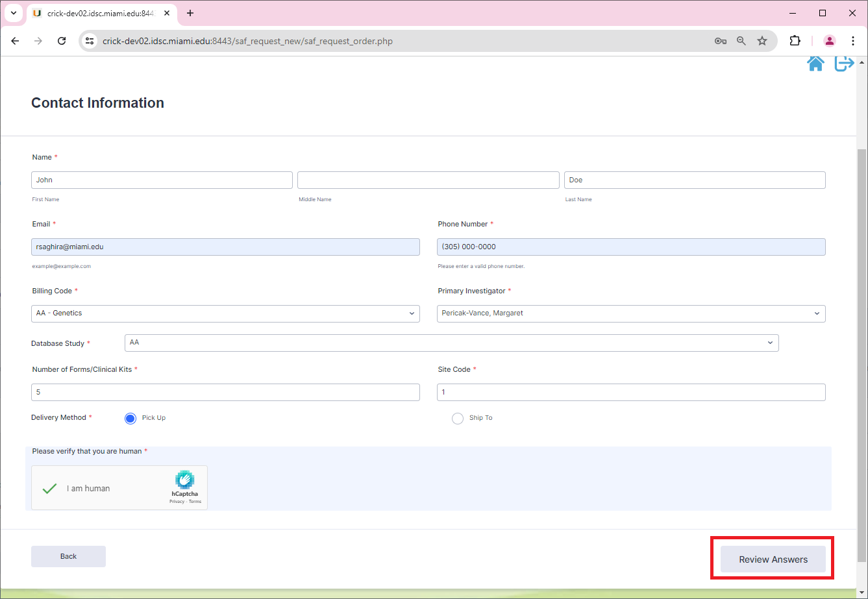868x599 pixels.
Task: Switch to the crick-dev02 browser tab
Action: click(x=97, y=13)
